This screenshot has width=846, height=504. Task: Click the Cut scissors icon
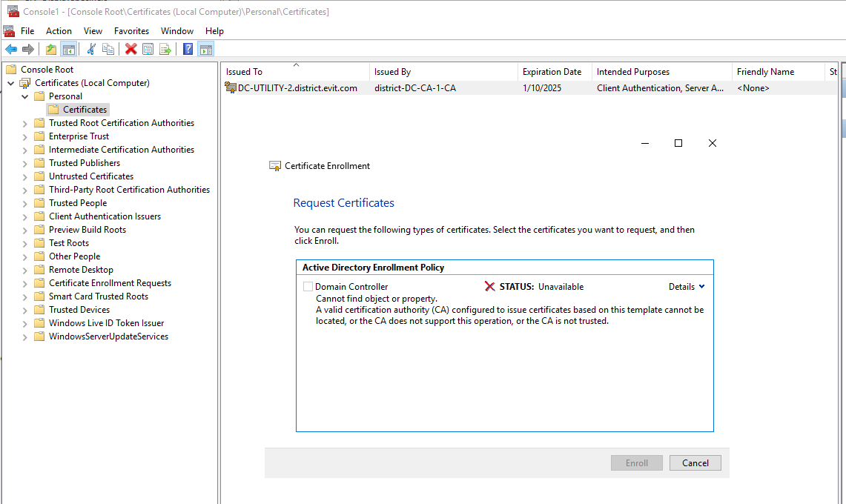click(x=91, y=49)
